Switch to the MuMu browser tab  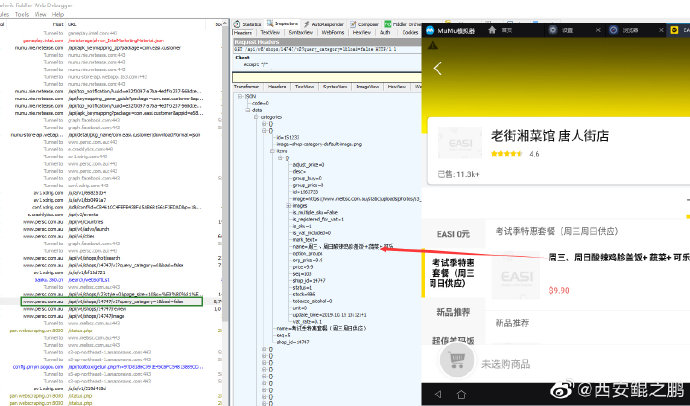coord(624,30)
